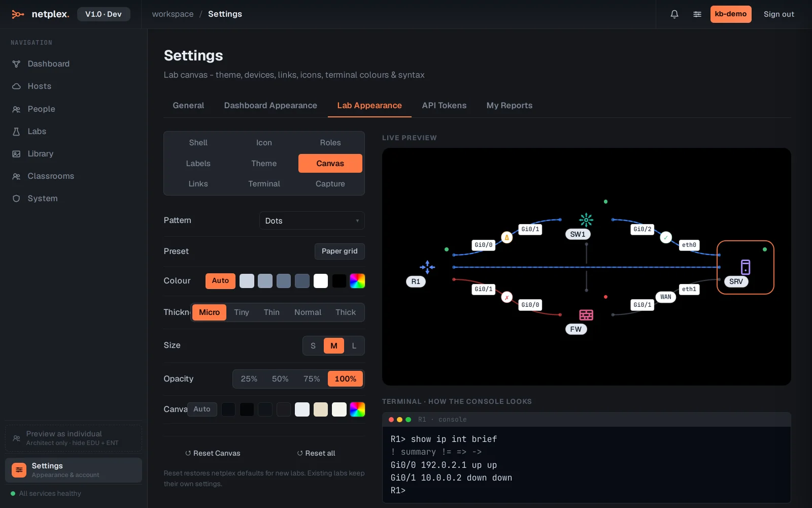Open the notifications bell

click(674, 14)
